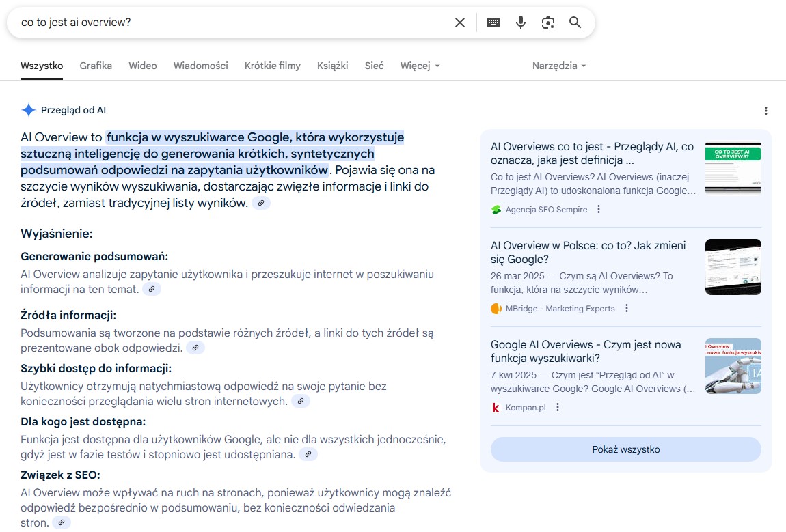Clear the search query with X icon
The height and width of the screenshot is (532, 786).
460,23
